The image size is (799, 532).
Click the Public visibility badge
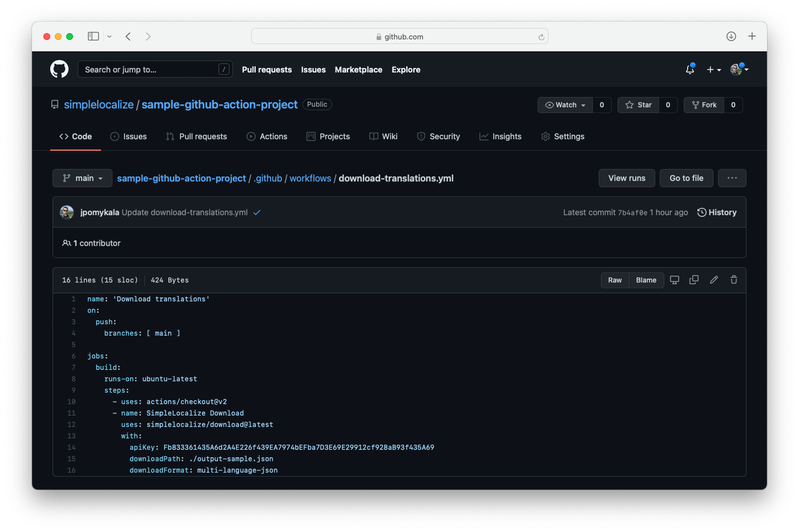click(317, 104)
